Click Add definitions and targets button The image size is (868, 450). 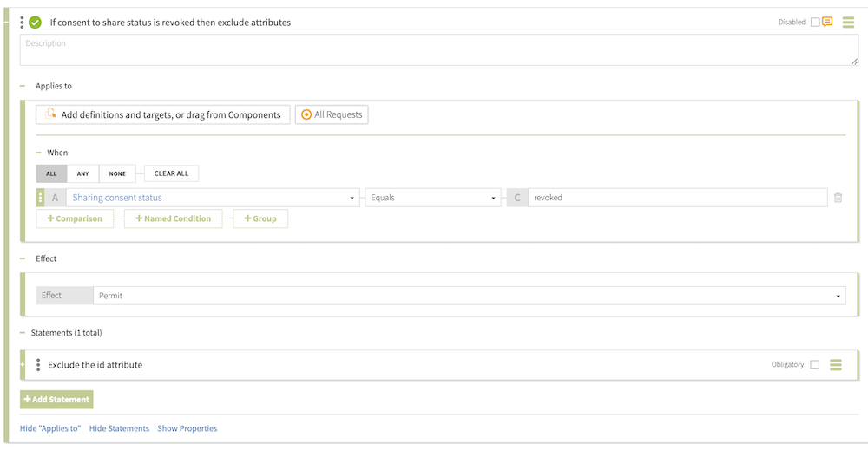[163, 114]
